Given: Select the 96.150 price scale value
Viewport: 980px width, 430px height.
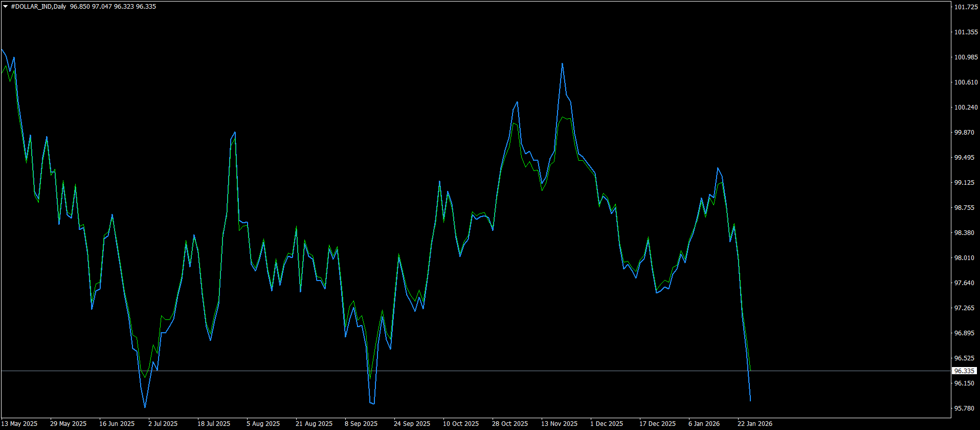Looking at the screenshot, I should pos(964,383).
